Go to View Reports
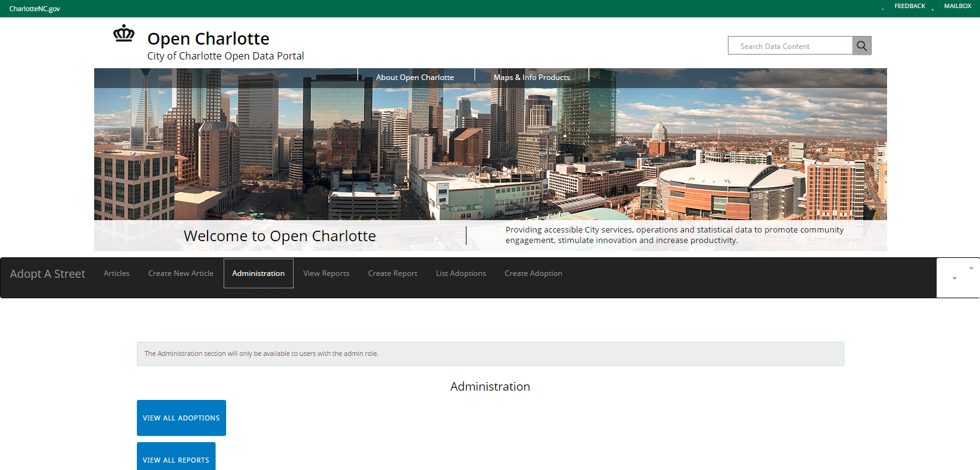 click(326, 273)
